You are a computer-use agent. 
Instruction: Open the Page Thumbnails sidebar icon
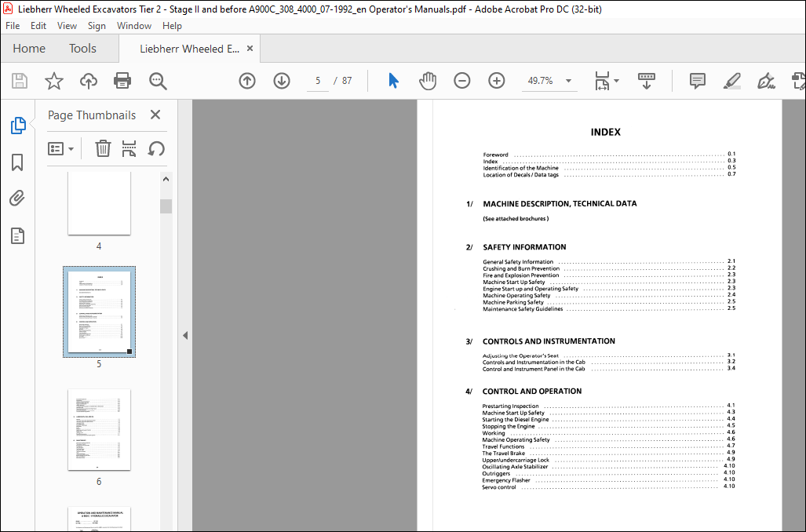18,125
